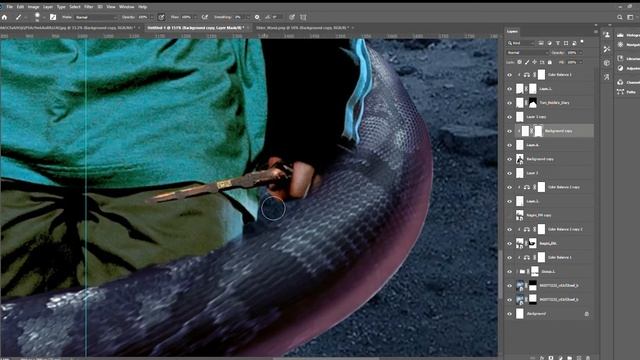
Task: Open the Window menu
Action: (127, 7)
